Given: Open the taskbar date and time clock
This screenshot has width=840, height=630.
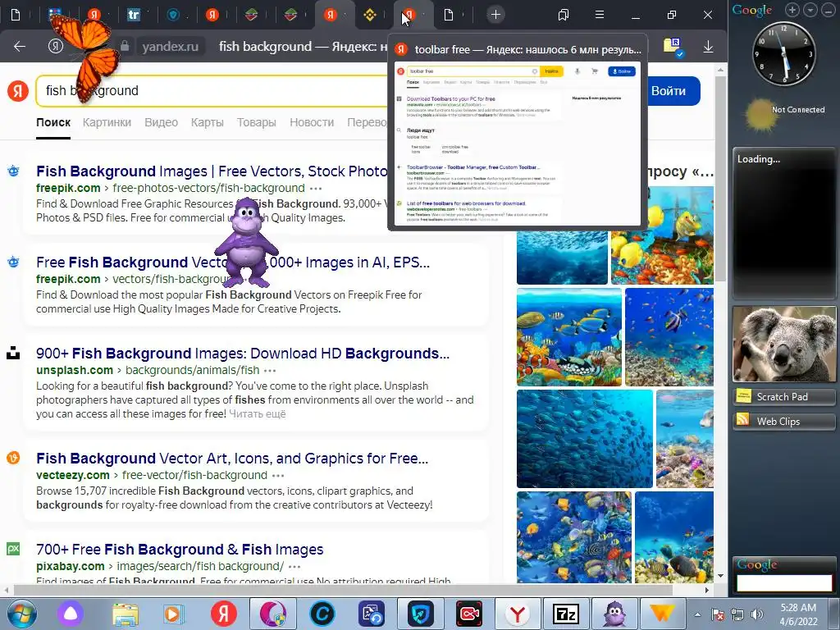Looking at the screenshot, I should click(x=798, y=614).
